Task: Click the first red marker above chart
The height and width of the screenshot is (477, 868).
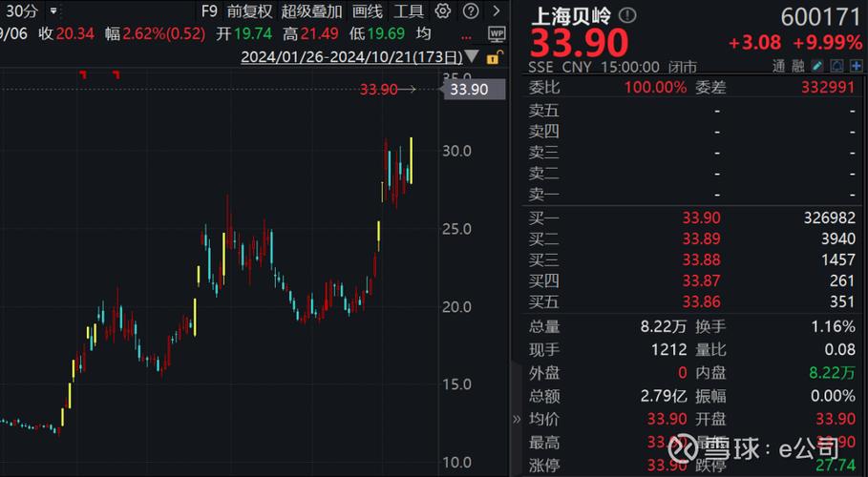Action: click(x=83, y=74)
